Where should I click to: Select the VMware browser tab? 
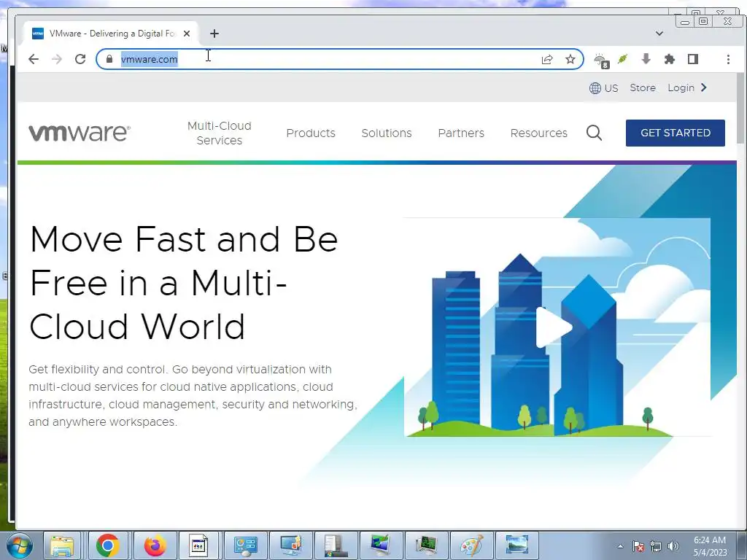click(112, 34)
